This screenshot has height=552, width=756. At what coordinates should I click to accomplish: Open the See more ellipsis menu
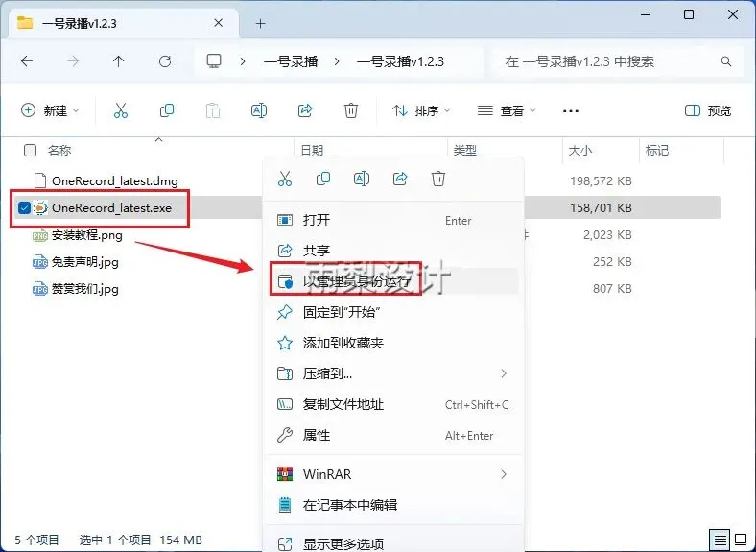(x=571, y=111)
